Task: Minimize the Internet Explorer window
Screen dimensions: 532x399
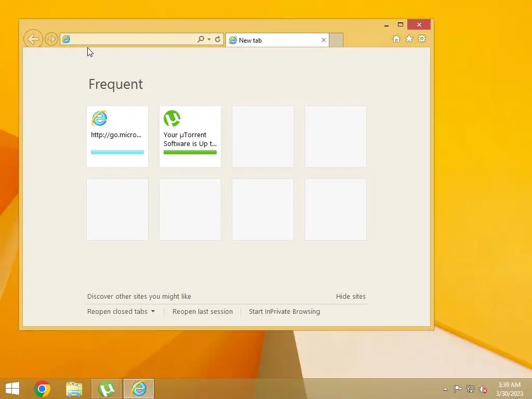Action: (x=387, y=25)
